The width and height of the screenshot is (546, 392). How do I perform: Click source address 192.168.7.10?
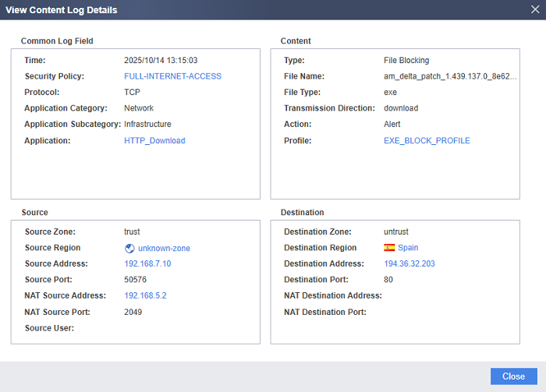147,264
